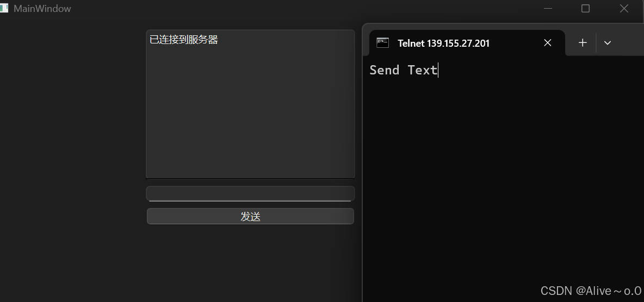
Task: Click the terminal icon on the Telnet tab
Action: (383, 43)
